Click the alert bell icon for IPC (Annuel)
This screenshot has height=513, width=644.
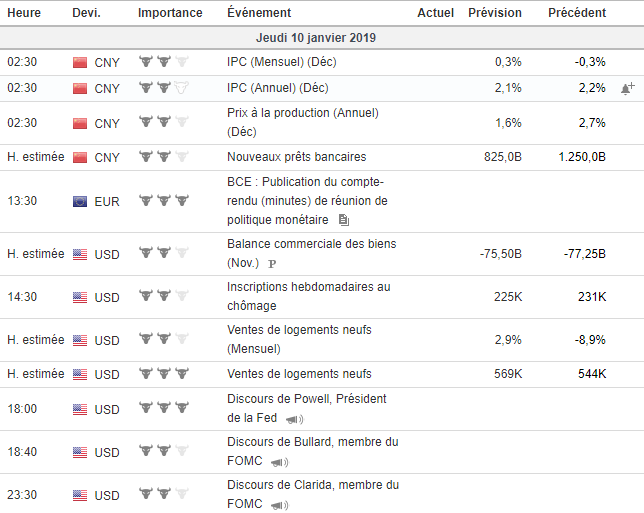click(x=627, y=88)
